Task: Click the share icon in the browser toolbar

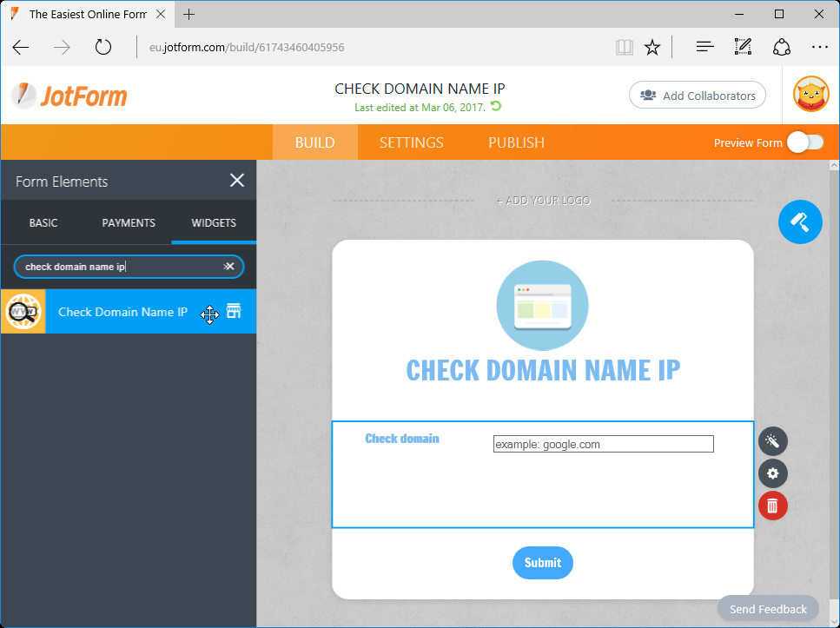Action: click(x=781, y=47)
